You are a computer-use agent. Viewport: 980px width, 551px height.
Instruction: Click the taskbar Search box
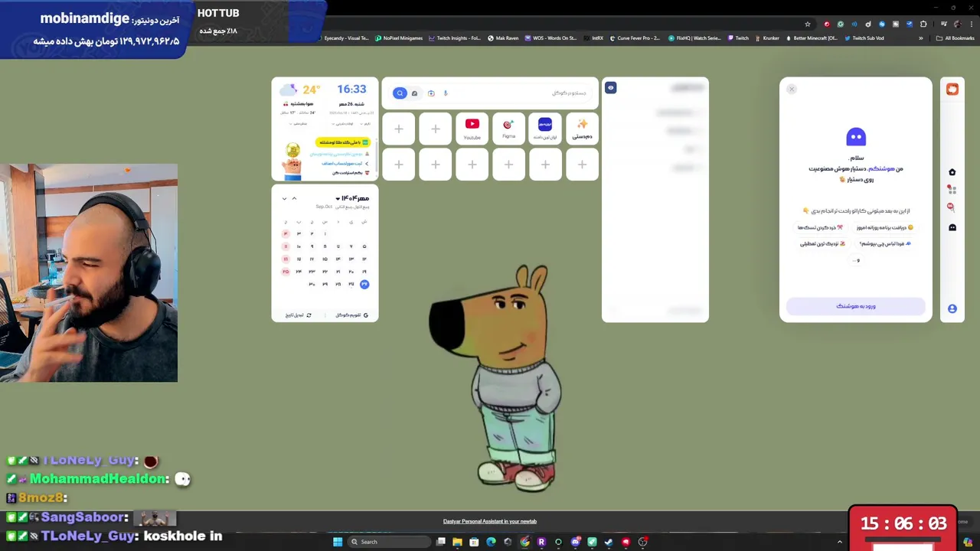pos(387,542)
